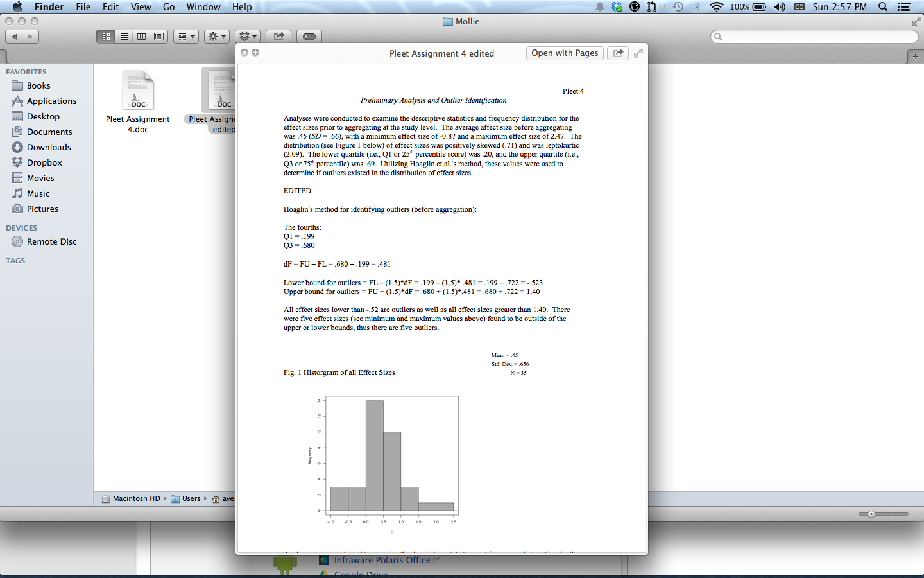This screenshot has height=578, width=924.
Task: Click the Finder search field
Action: pos(815,37)
